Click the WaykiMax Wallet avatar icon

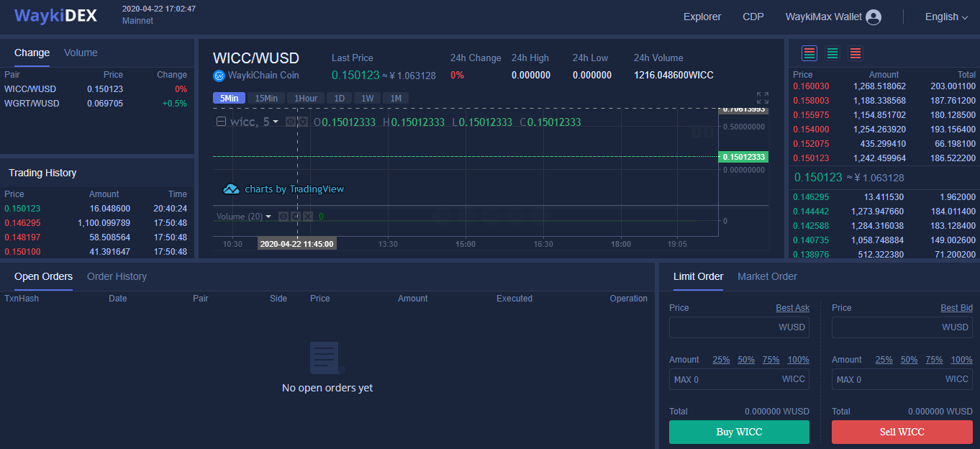874,17
